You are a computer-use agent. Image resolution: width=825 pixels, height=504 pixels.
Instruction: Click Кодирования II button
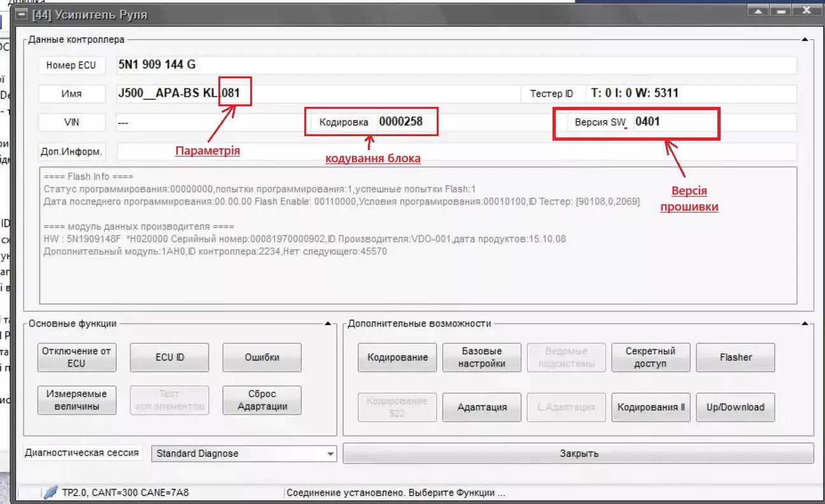pyautogui.click(x=650, y=407)
